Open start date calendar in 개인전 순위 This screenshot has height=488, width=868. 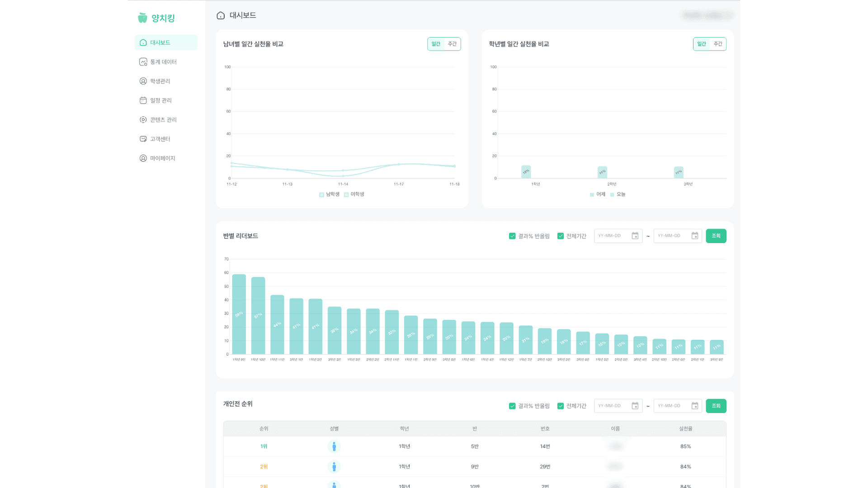click(x=635, y=406)
